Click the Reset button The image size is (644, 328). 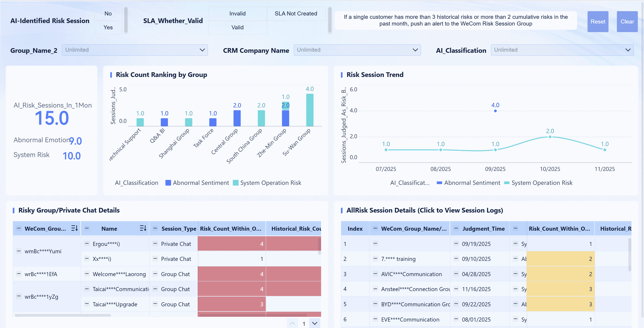point(597,21)
